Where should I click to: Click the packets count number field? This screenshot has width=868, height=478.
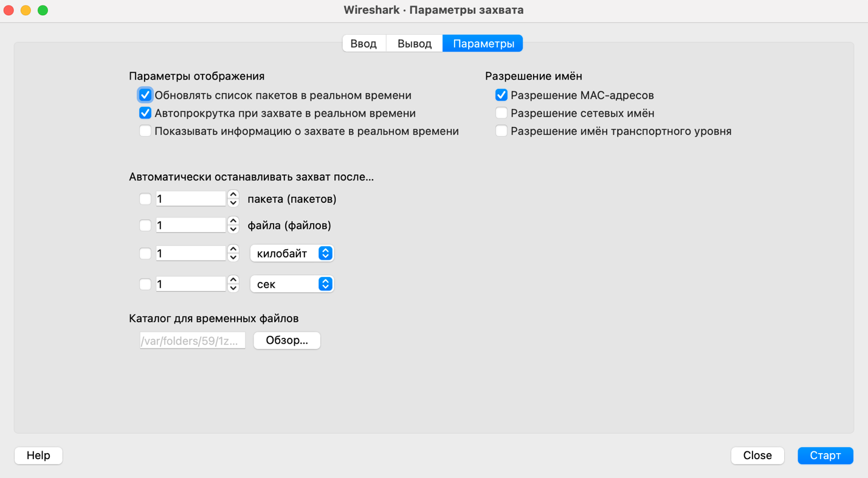190,199
